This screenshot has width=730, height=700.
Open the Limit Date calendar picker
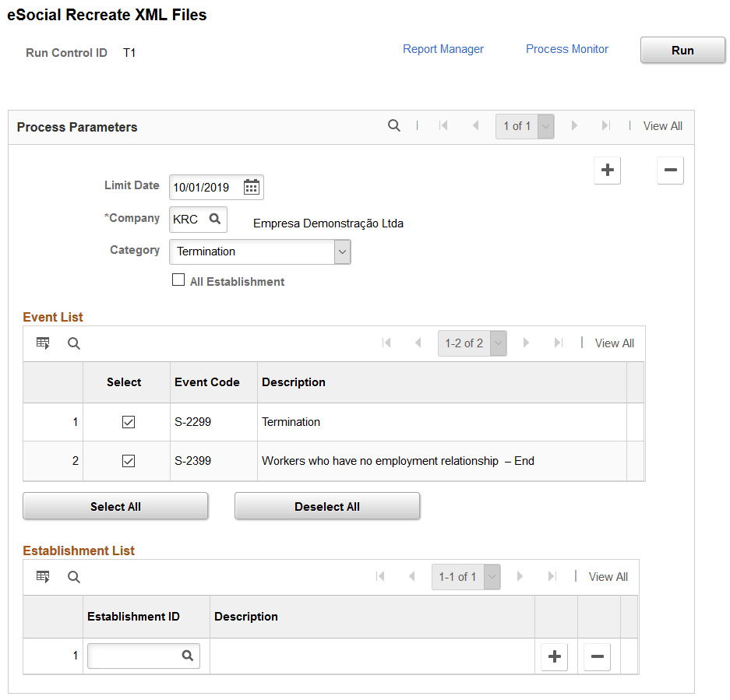251,187
